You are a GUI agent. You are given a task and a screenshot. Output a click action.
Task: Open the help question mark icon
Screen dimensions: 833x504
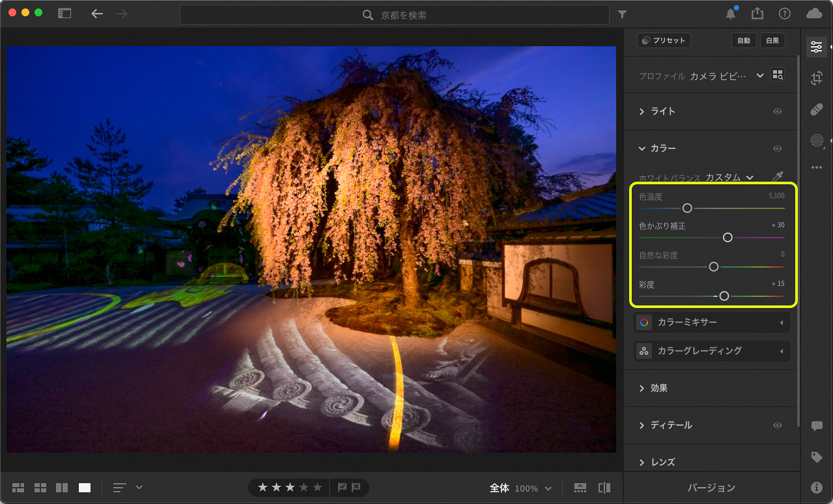[785, 14]
